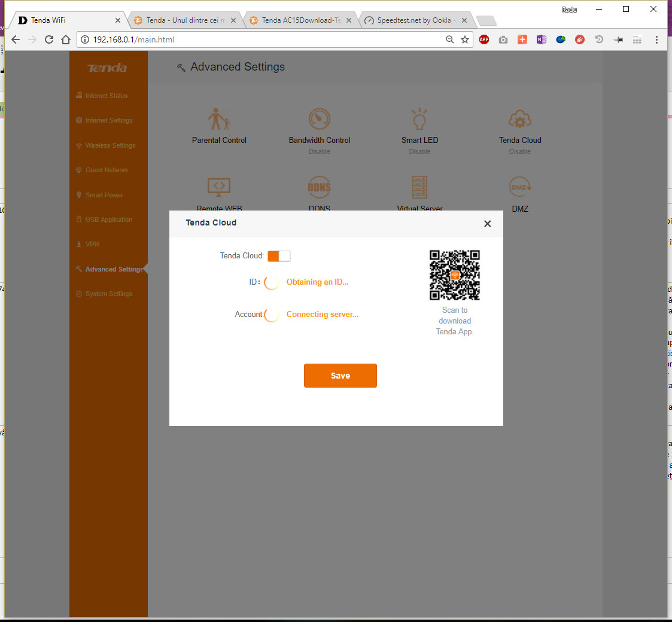
Task: Open Smart LED icon
Action: (x=419, y=119)
